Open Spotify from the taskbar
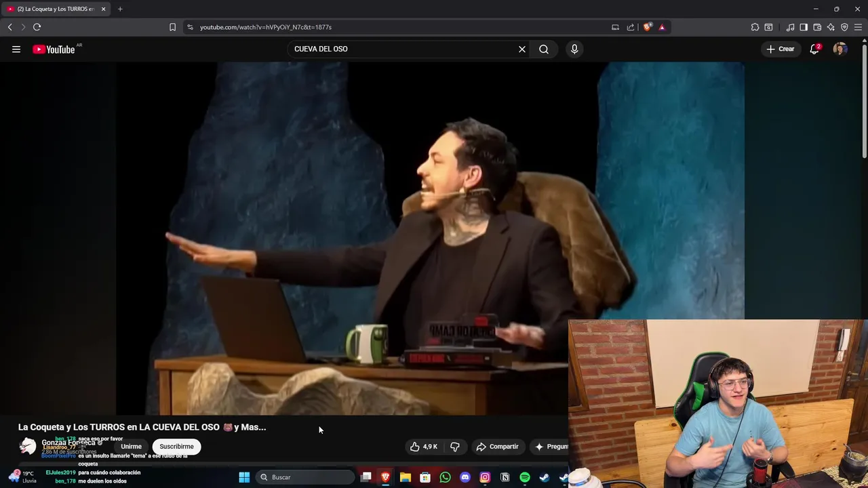The image size is (868, 488). pos(525,477)
